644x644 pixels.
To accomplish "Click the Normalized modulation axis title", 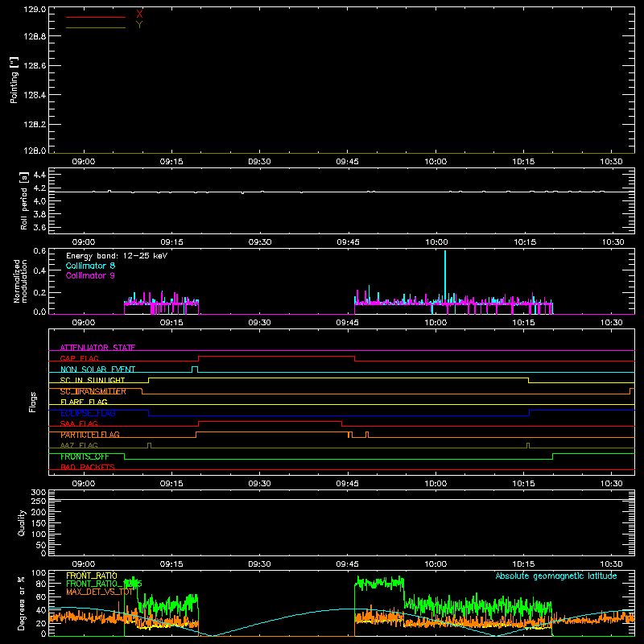I will tap(20, 281).
